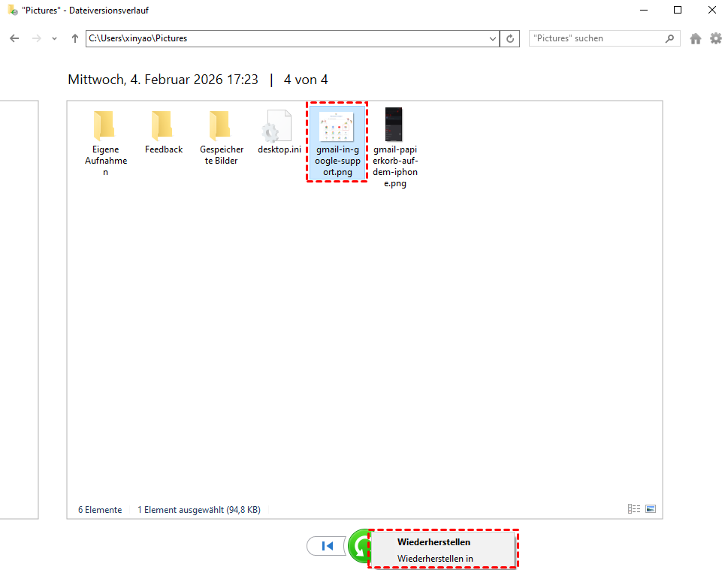Open the Home icon in toolbar
The width and height of the screenshot is (728, 570).
point(696,38)
